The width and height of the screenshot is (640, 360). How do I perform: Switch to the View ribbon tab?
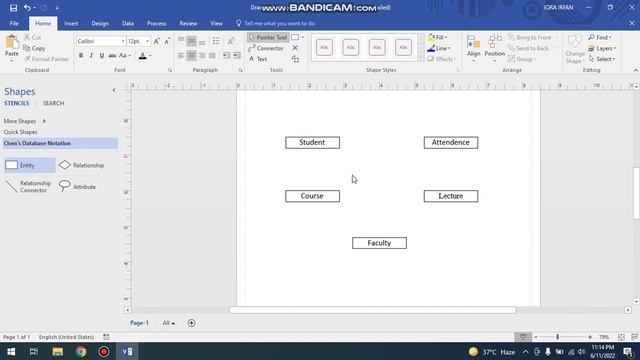pyautogui.click(x=216, y=24)
